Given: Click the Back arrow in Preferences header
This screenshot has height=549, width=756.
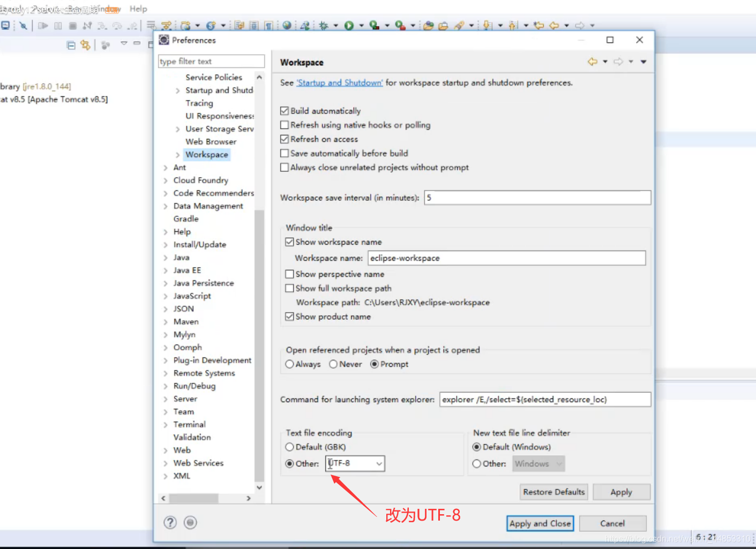Looking at the screenshot, I should click(x=592, y=62).
